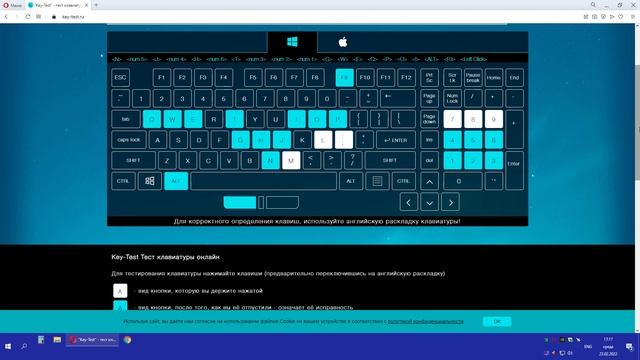
Task: Click the left SHIFT key
Action: tap(133, 160)
